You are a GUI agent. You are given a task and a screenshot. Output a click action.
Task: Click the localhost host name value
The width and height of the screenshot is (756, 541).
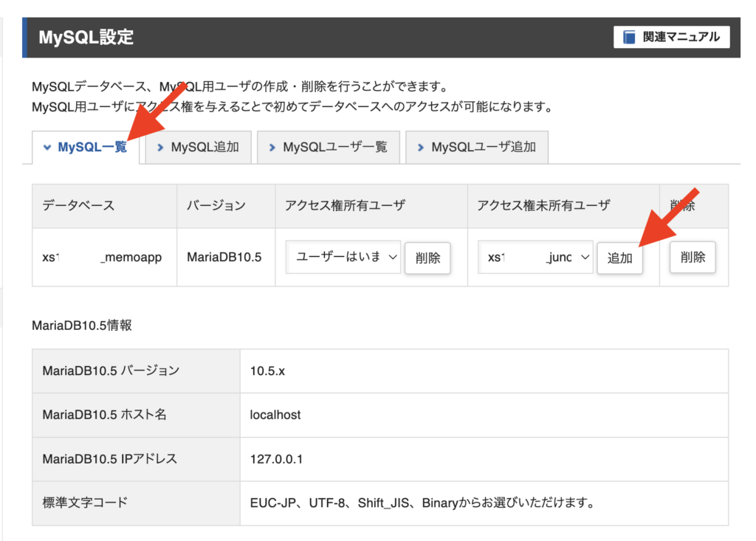(x=275, y=415)
